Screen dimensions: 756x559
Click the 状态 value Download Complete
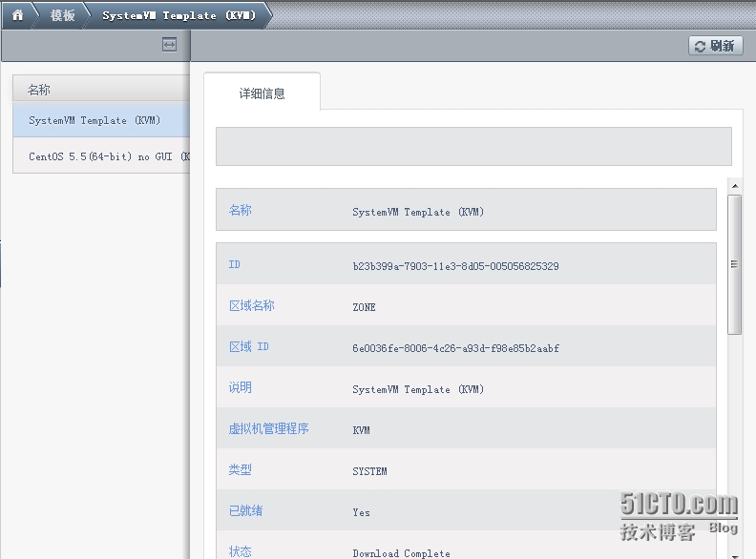click(x=401, y=553)
